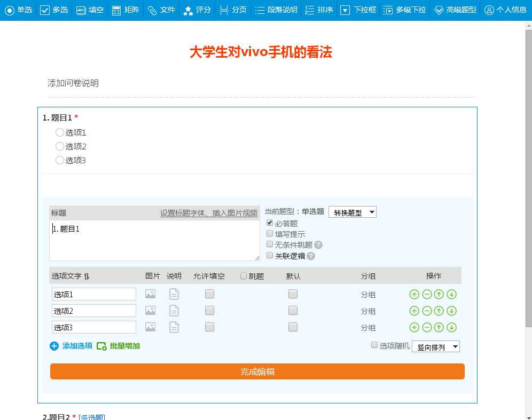
Task: Add image to 选项1 row
Action: 150,294
